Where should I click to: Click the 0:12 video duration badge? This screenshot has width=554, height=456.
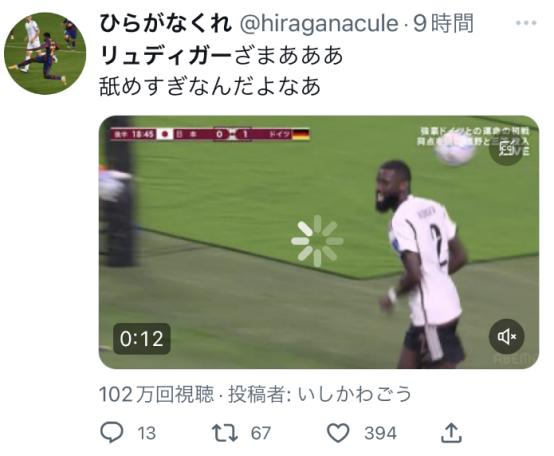point(142,339)
